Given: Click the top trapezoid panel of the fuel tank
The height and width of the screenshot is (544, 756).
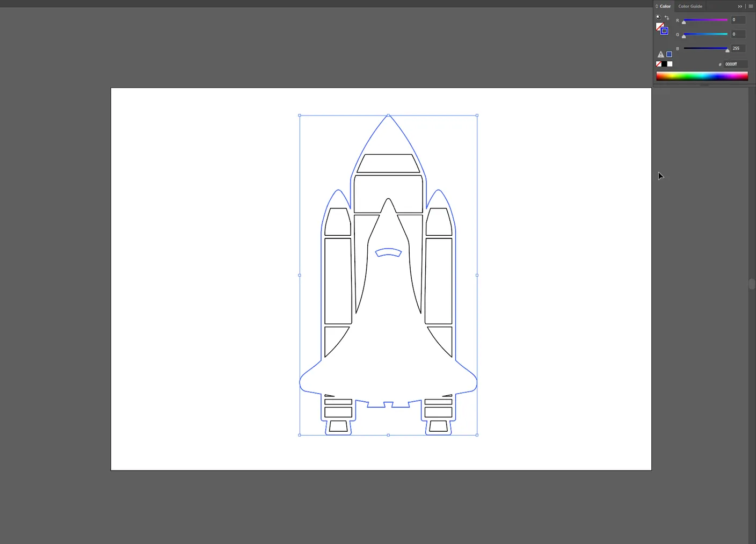Looking at the screenshot, I should click(x=388, y=163).
